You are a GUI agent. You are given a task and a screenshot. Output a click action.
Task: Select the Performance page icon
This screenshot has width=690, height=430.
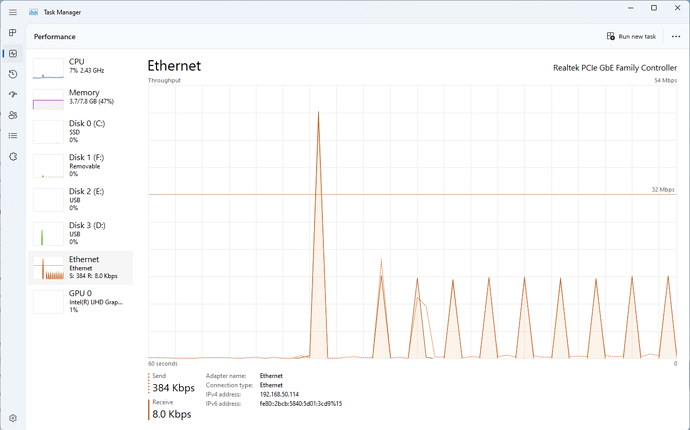pyautogui.click(x=12, y=54)
